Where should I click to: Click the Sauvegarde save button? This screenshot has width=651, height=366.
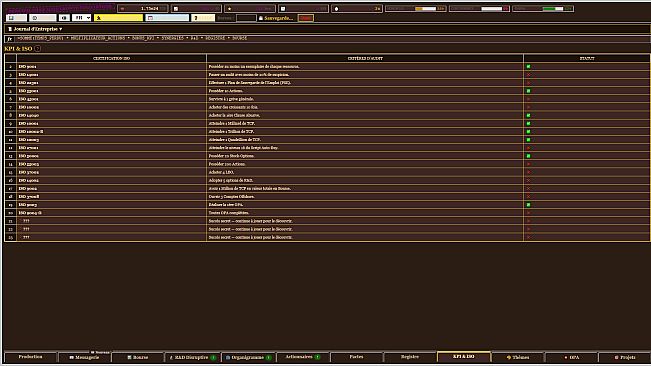click(276, 18)
